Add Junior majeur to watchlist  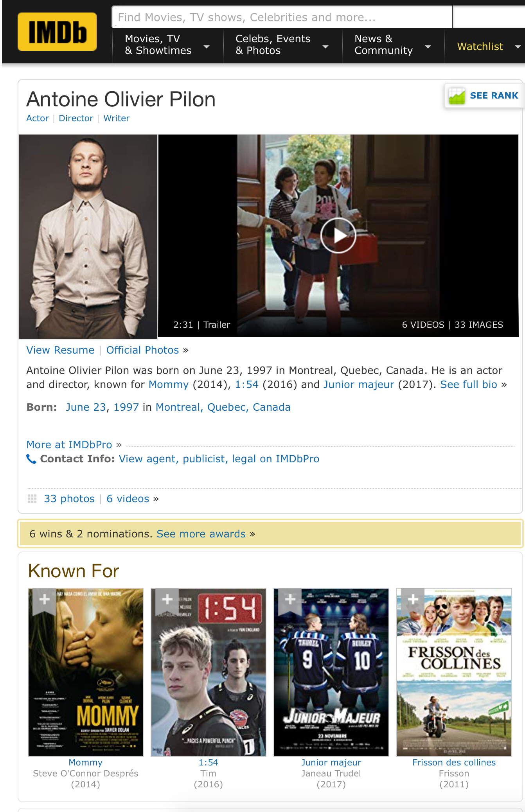click(x=290, y=600)
